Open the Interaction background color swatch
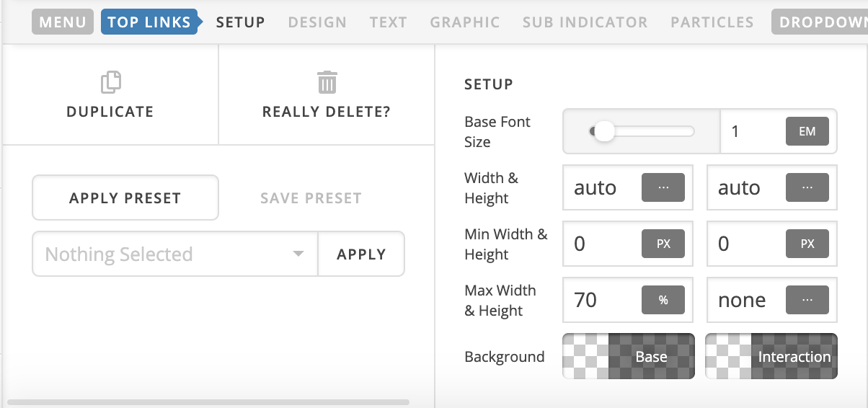 (x=771, y=356)
